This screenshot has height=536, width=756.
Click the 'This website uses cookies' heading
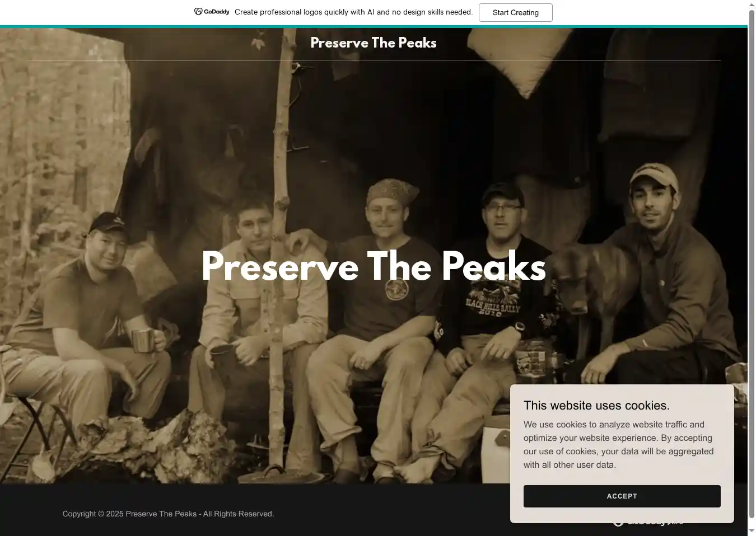[x=596, y=406]
